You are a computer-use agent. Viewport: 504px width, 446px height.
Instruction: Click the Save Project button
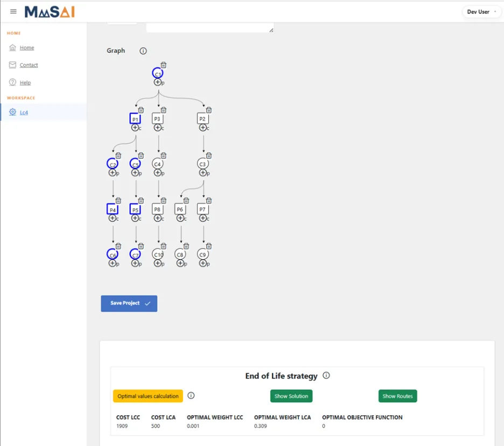(129, 304)
